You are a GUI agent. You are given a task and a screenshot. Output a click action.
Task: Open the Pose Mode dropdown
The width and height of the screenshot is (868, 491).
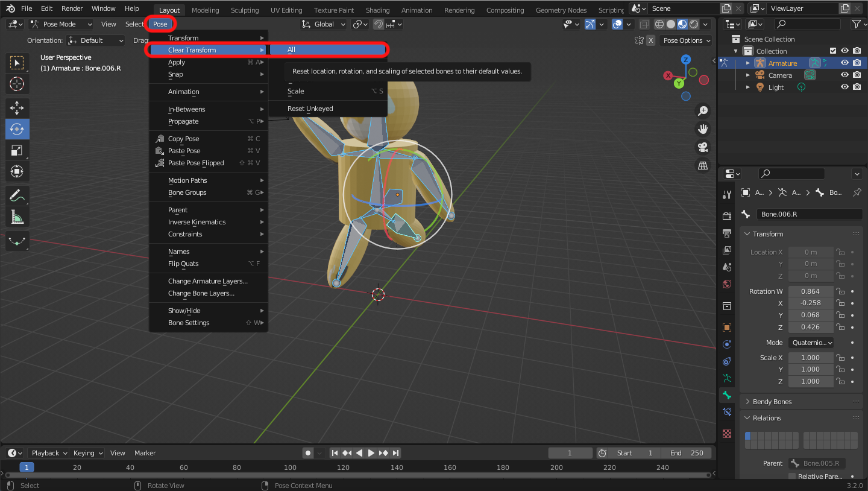click(x=61, y=24)
